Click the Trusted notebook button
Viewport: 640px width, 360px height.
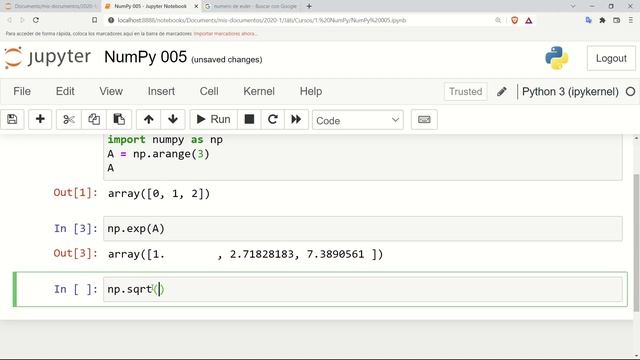(465, 91)
